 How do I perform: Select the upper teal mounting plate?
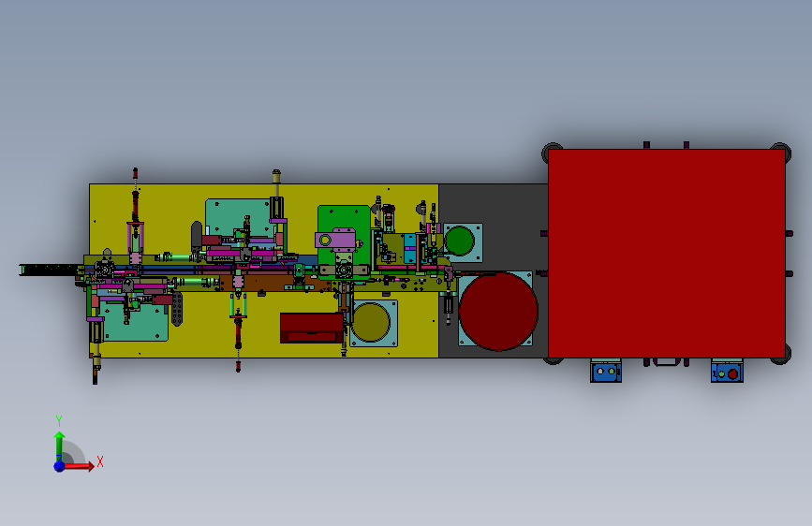click(x=238, y=216)
